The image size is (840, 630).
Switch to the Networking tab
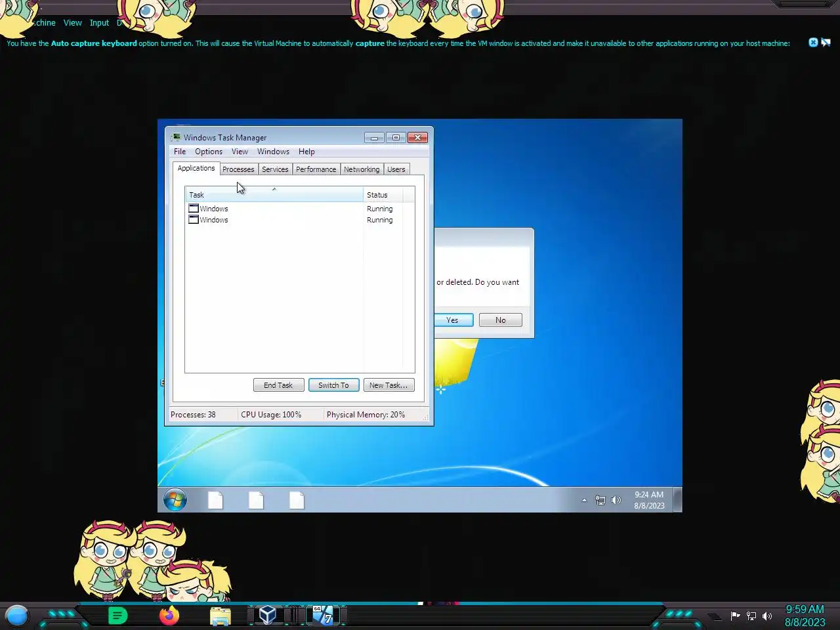pyautogui.click(x=362, y=169)
